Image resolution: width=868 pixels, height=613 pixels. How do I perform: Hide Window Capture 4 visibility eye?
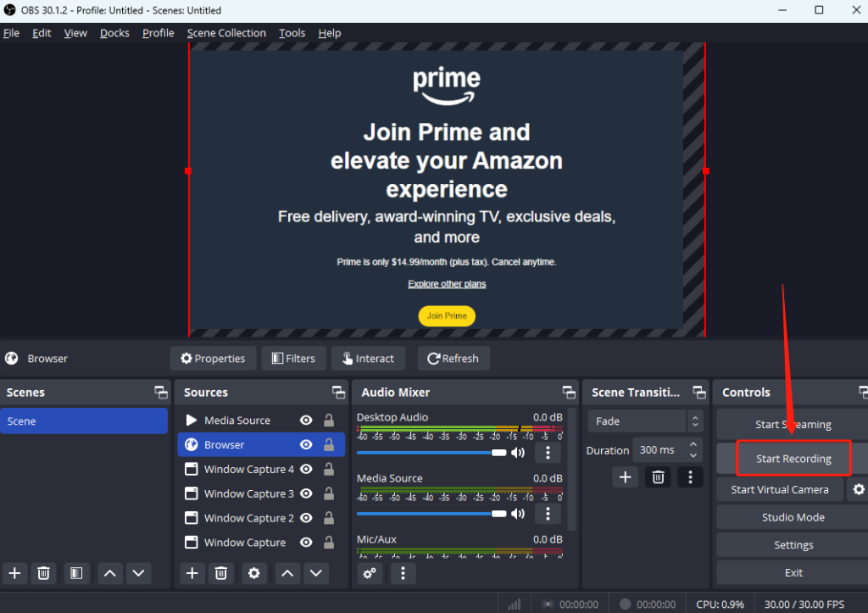click(x=306, y=469)
